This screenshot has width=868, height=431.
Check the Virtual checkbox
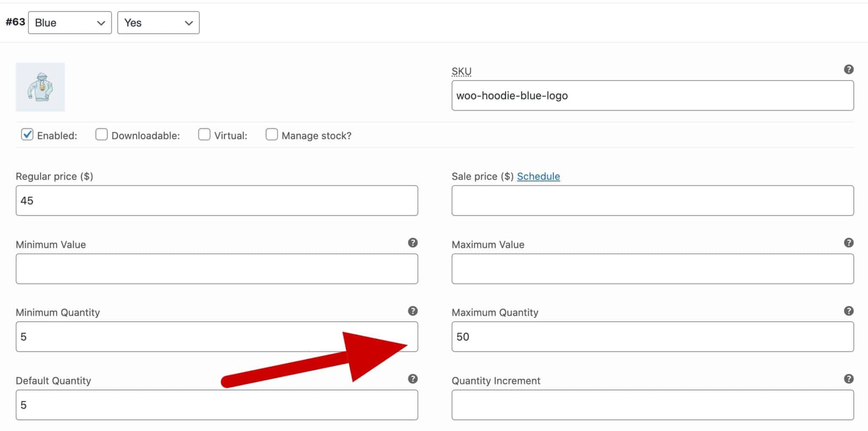pos(204,134)
